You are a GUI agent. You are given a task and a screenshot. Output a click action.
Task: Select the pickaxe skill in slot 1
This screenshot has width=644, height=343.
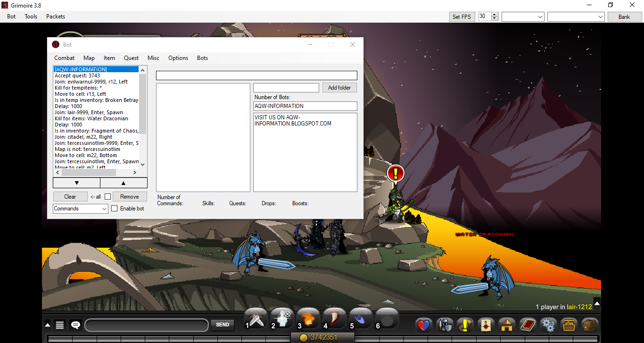point(255,318)
